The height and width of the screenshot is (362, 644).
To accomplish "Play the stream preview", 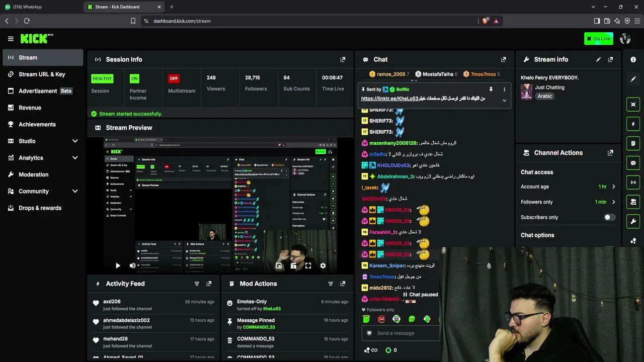I will coord(118,265).
